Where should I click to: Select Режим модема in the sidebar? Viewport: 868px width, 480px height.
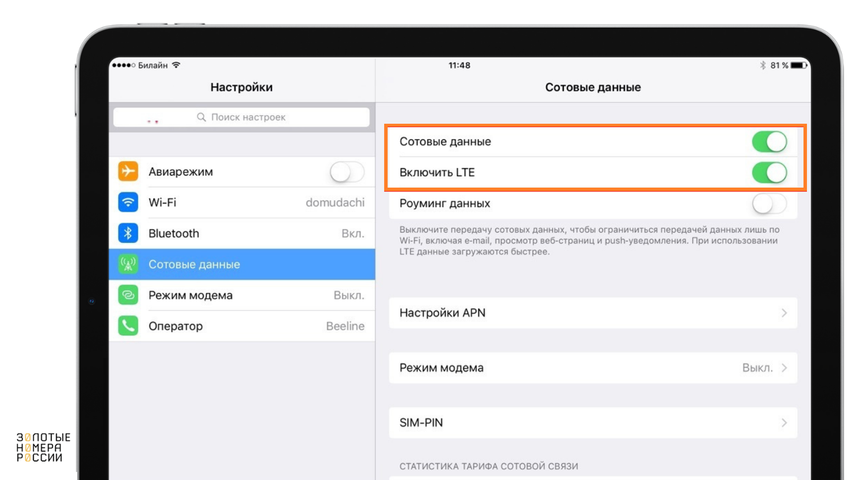(x=242, y=295)
